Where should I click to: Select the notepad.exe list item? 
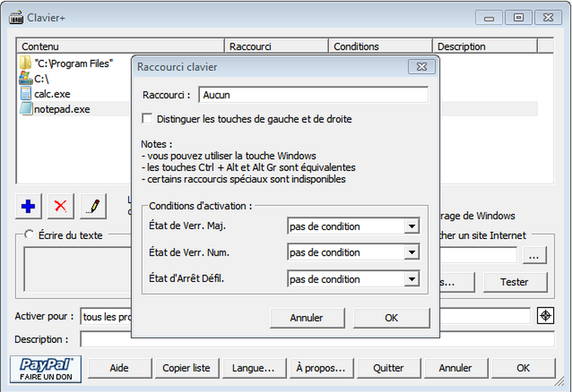[x=62, y=109]
